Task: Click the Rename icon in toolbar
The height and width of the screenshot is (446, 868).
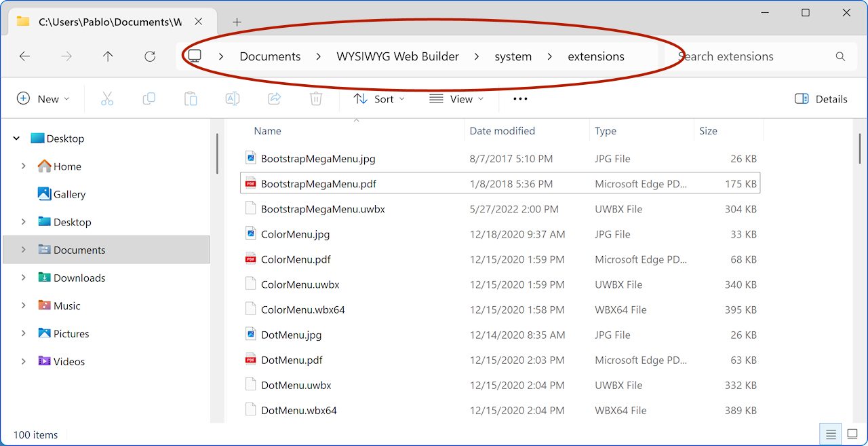Action: click(233, 99)
